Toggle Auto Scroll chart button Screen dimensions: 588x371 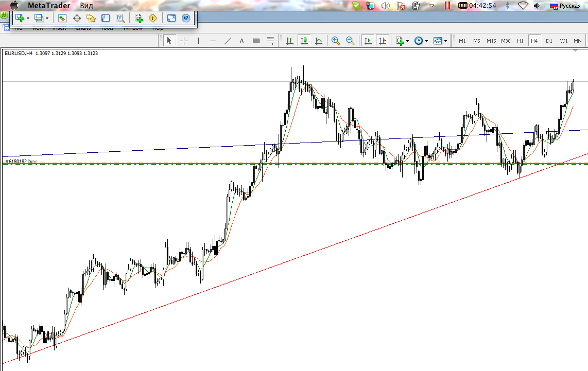click(x=368, y=41)
